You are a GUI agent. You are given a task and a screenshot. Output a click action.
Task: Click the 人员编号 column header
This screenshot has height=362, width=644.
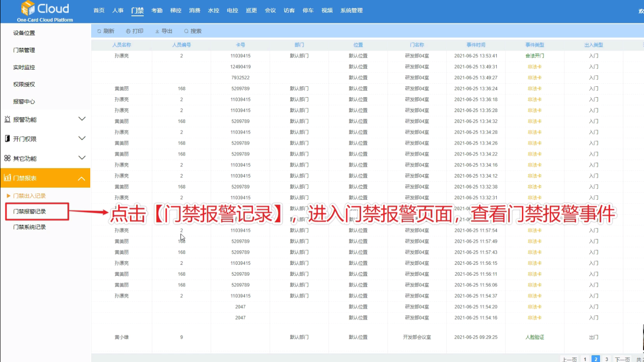(x=181, y=45)
